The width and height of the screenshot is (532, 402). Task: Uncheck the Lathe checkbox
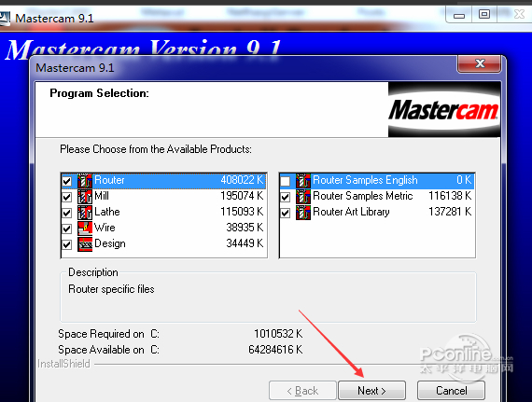(x=67, y=213)
